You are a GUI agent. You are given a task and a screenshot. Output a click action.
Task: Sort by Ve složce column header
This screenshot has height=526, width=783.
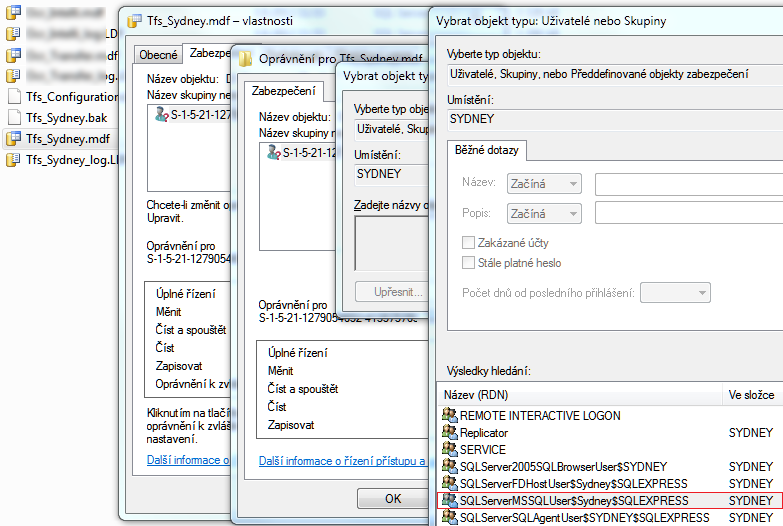coord(753,395)
